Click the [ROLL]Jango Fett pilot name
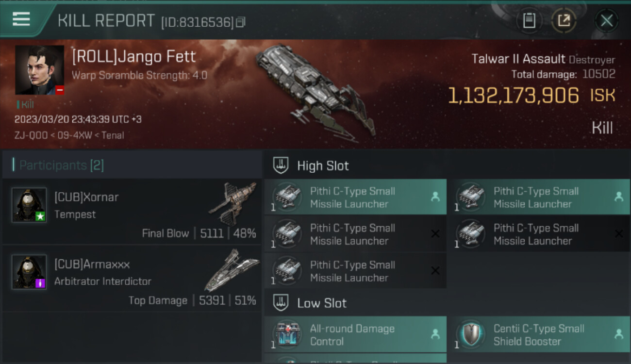 pyautogui.click(x=134, y=56)
